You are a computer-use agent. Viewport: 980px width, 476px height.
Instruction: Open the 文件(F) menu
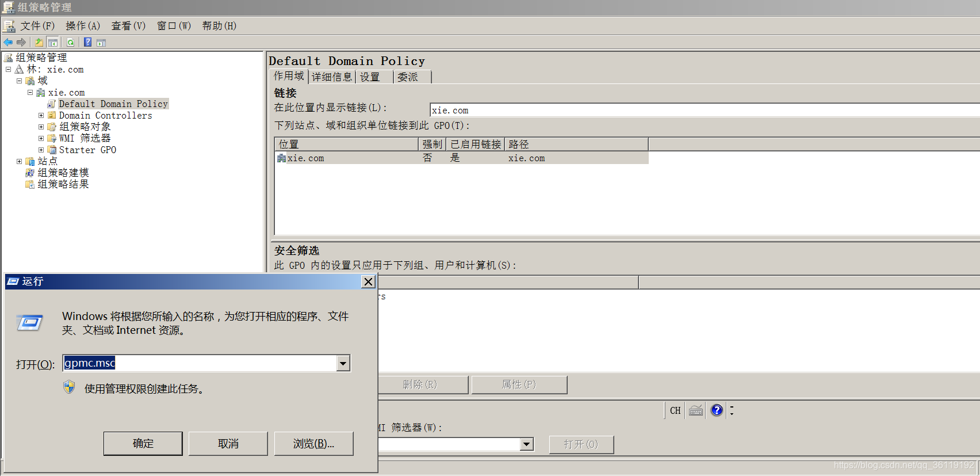[x=37, y=26]
